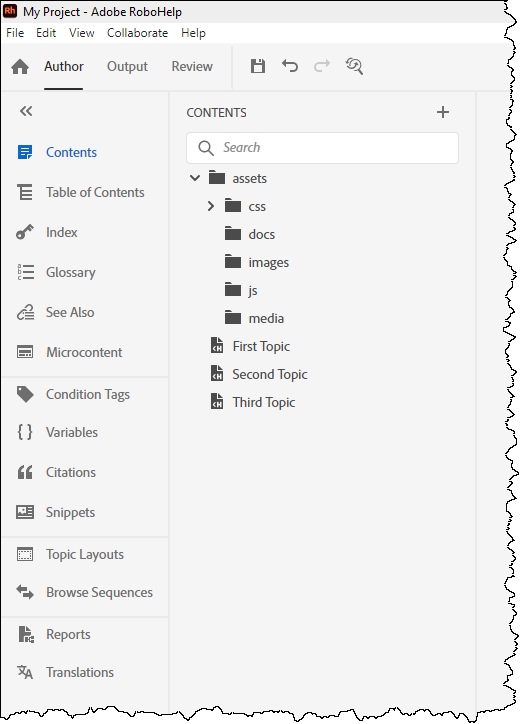Image resolution: width=521 pixels, height=724 pixels.
Task: Collapse the left panel with double-chevron icon
Action: click(x=26, y=111)
